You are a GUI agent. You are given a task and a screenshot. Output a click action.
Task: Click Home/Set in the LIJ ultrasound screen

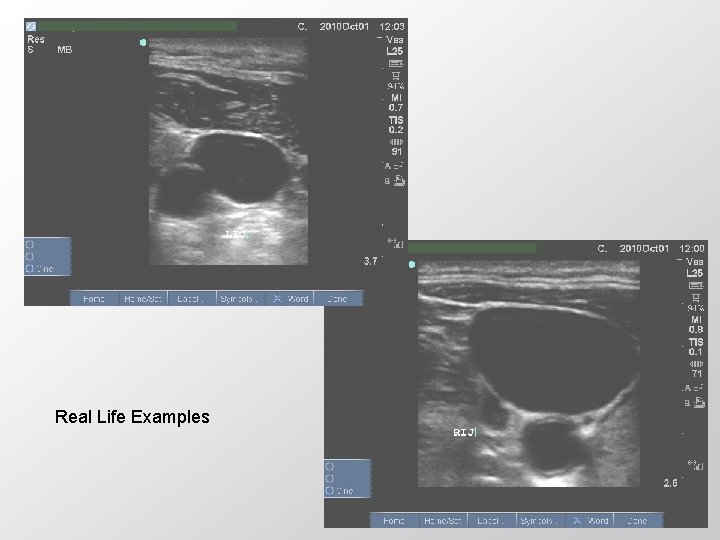coord(143,298)
